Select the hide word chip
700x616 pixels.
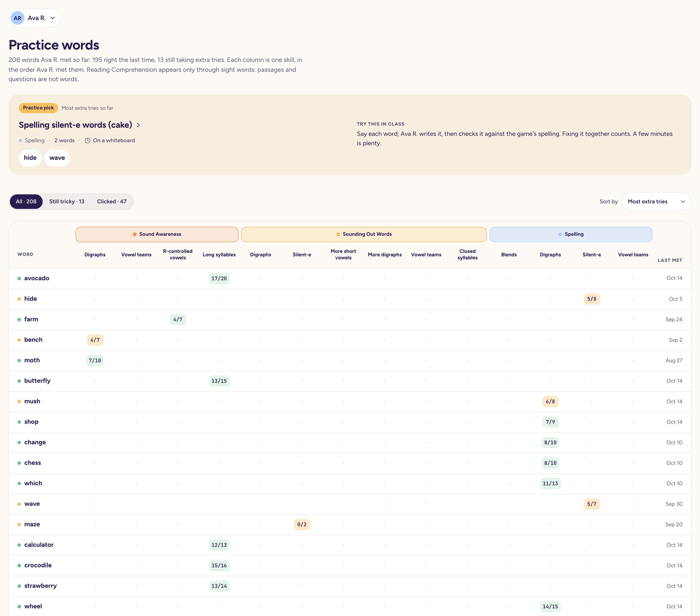[x=30, y=158]
